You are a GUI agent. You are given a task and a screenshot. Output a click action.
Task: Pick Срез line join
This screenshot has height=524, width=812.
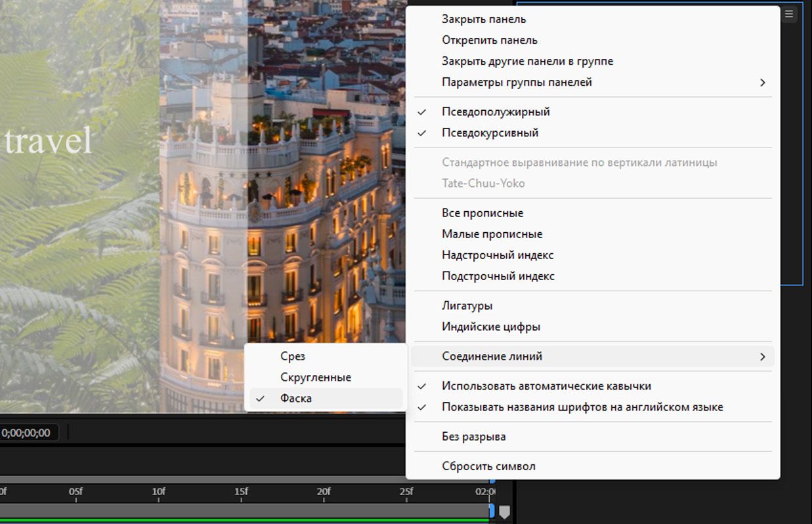326,356
